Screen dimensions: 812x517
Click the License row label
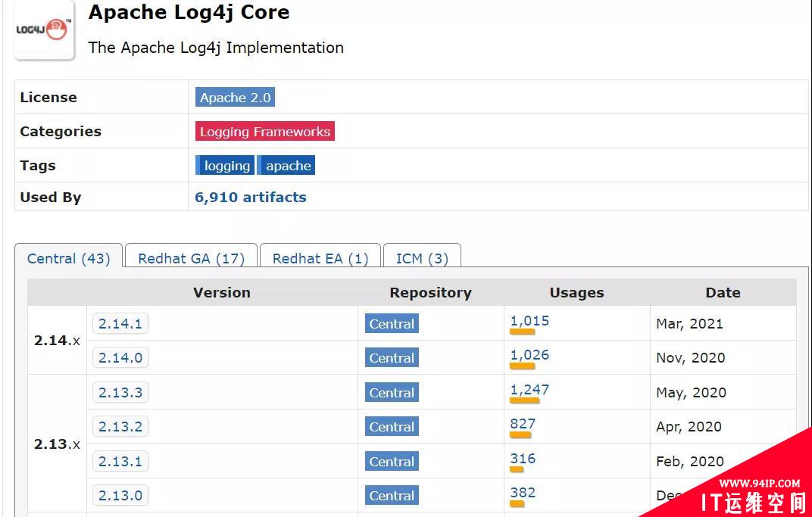tap(48, 98)
